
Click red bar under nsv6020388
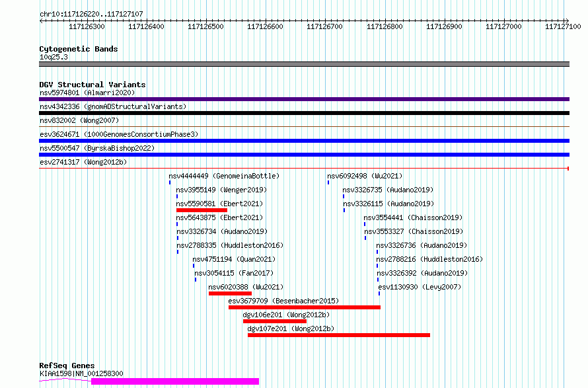tap(230, 293)
